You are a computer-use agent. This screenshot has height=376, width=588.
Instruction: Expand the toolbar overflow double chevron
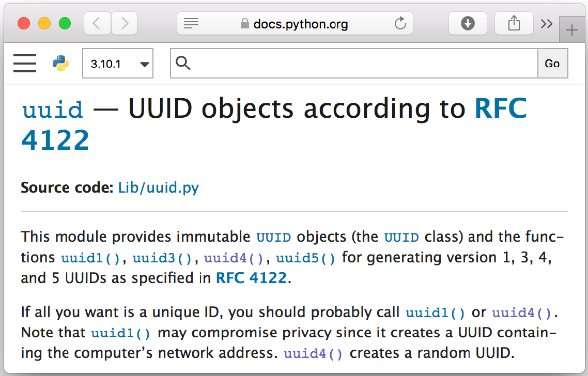(546, 23)
